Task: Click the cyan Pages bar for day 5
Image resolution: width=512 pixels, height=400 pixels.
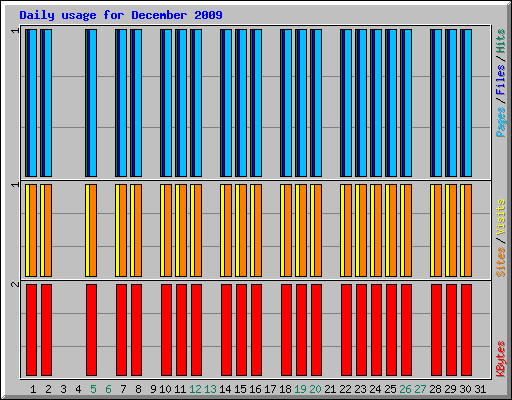Action: click(93, 103)
